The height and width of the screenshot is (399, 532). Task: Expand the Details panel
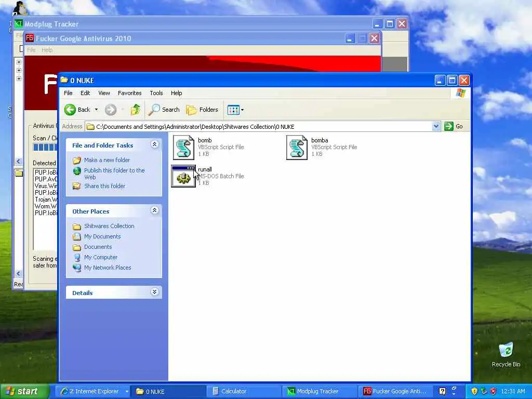tap(154, 292)
